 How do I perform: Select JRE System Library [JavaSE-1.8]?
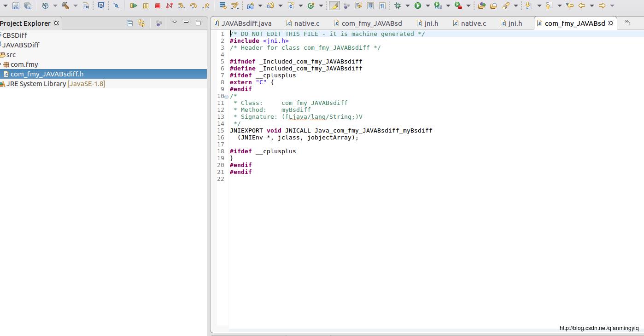tap(56, 84)
